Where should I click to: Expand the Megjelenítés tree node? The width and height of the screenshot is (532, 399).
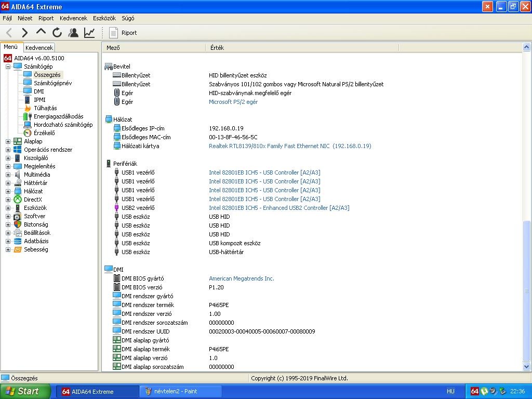click(x=8, y=166)
